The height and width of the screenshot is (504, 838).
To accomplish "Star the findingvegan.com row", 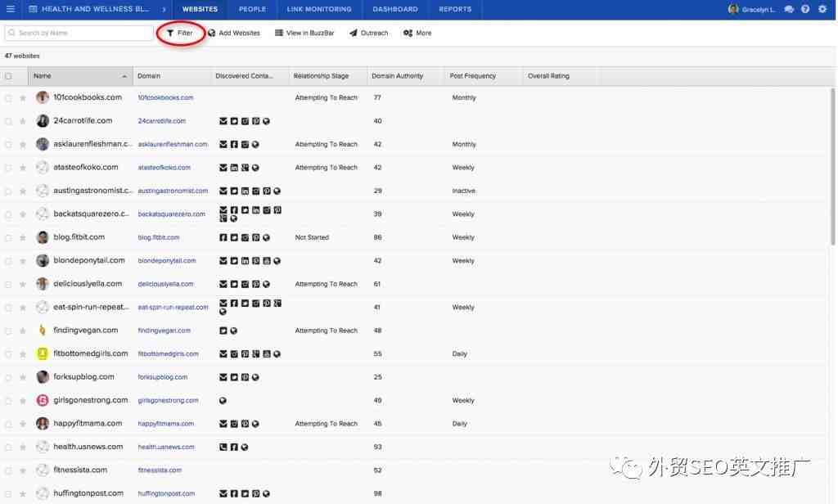I will (22, 331).
